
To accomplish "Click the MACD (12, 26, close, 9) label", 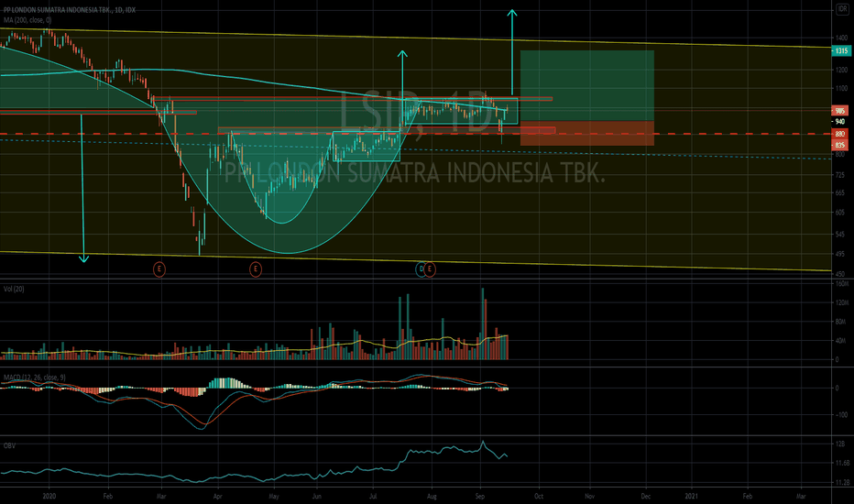I will (x=34, y=377).
